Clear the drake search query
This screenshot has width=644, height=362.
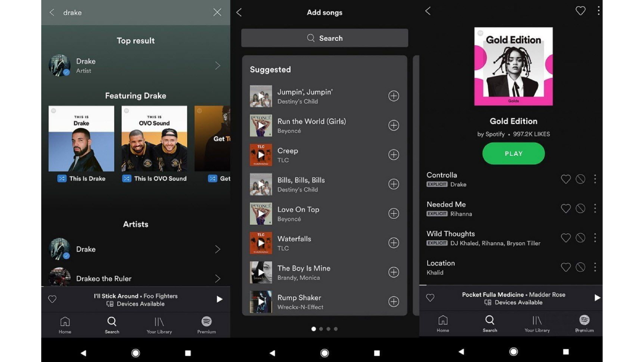click(217, 12)
